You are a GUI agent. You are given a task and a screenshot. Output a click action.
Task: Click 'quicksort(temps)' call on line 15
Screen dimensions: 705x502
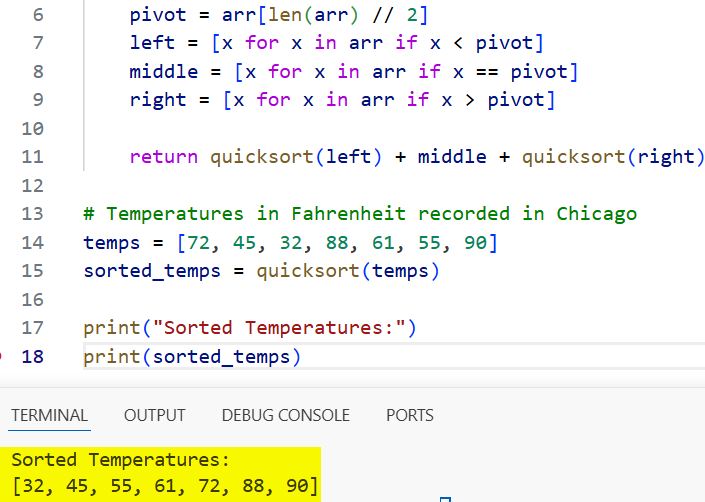point(348,271)
